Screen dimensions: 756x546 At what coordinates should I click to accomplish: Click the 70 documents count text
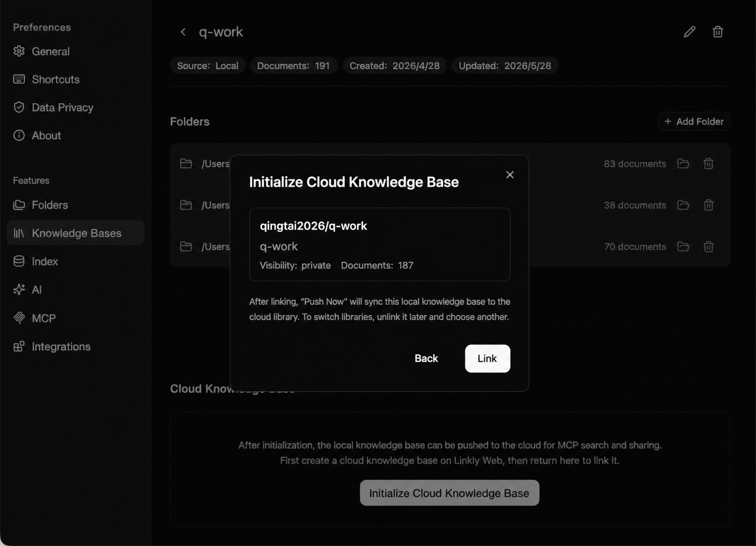635,247
